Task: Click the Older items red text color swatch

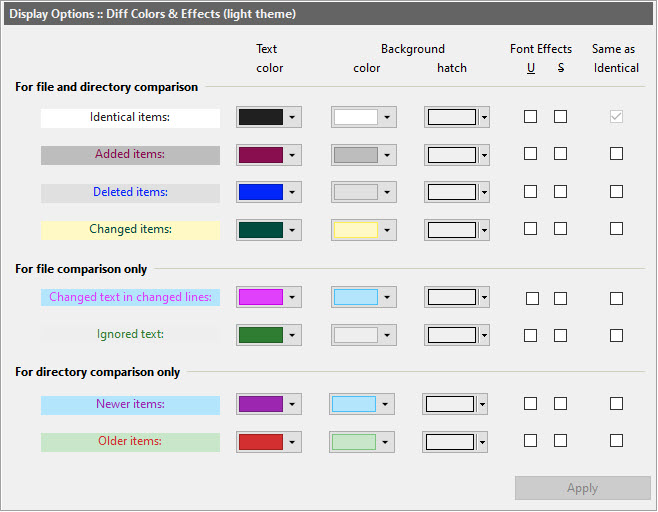Action: (x=260, y=442)
